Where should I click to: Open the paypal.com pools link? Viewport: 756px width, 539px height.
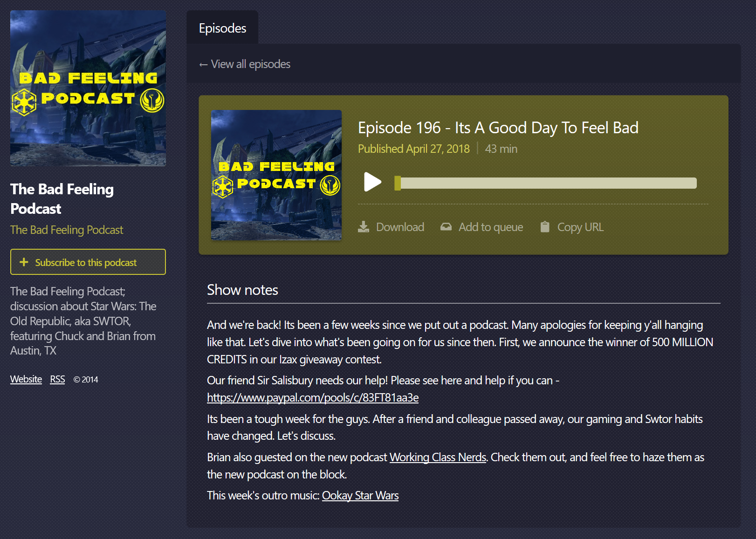tap(313, 398)
